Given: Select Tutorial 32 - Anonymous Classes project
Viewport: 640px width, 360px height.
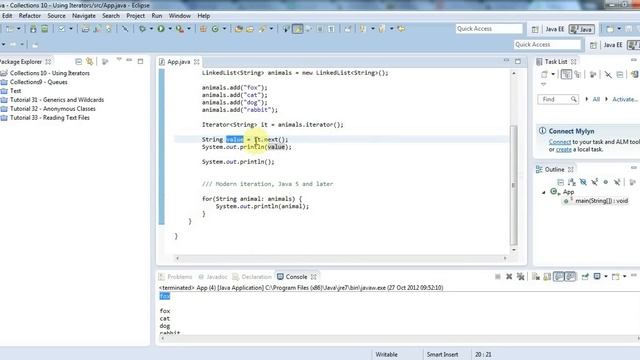Looking at the screenshot, I should tap(48, 109).
